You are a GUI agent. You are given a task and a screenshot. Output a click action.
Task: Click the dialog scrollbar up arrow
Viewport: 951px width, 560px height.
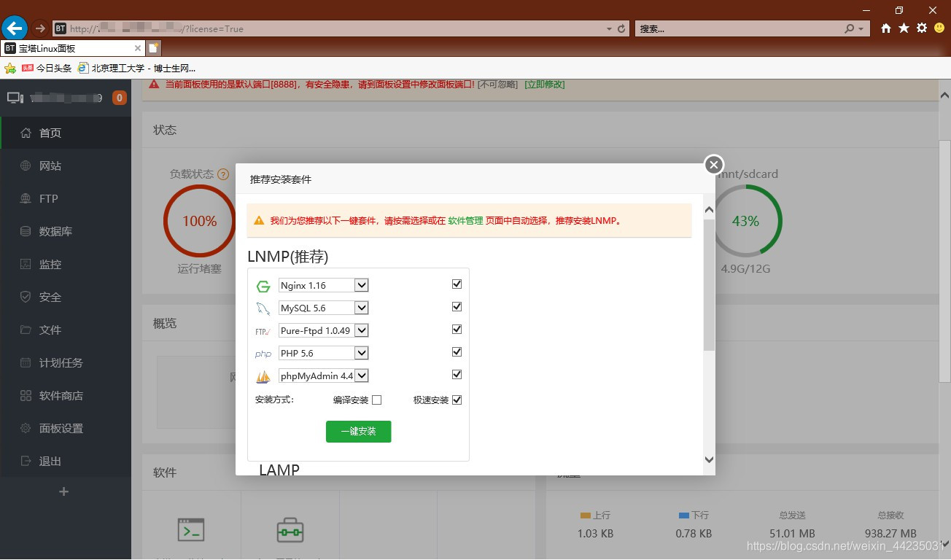[709, 210]
